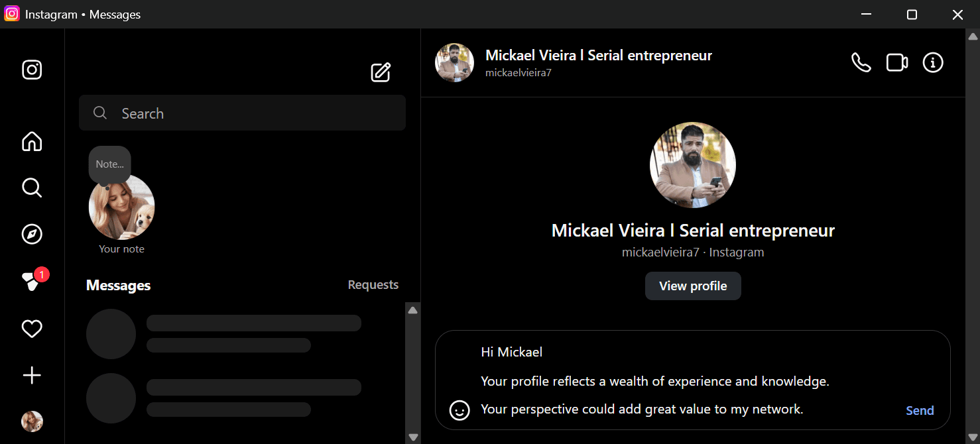980x444 pixels.
Task: Open the Search magnifier in sidebar
Action: pos(32,188)
